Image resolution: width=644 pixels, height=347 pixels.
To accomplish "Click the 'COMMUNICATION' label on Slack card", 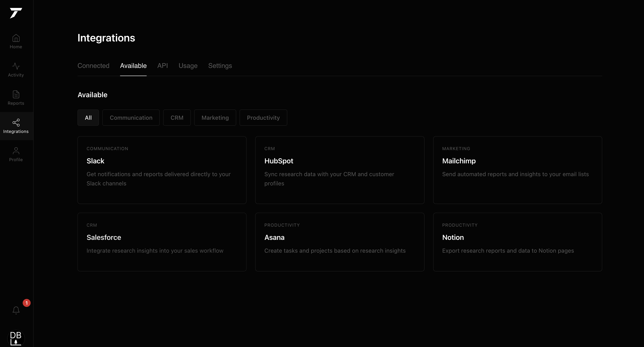I will (x=107, y=149).
